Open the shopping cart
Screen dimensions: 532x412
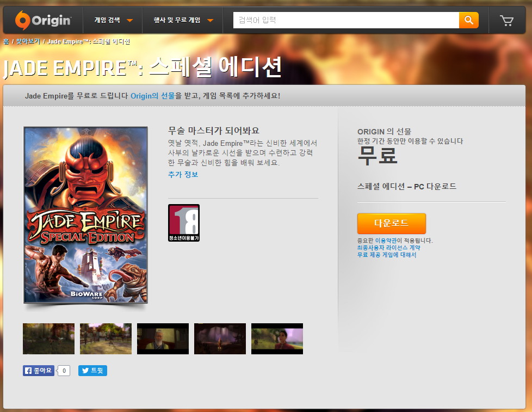(506, 21)
